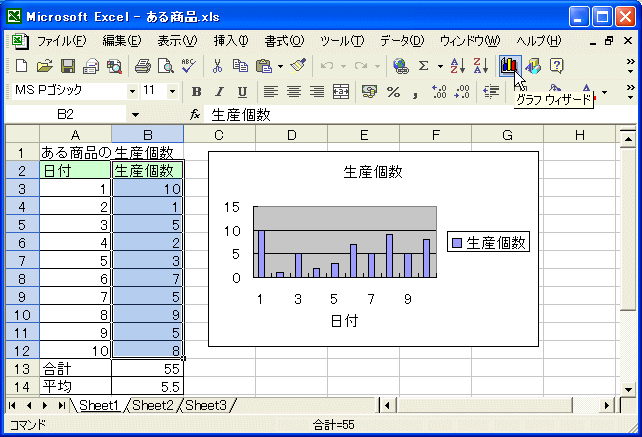Click the Redo arrow icon
642x437 pixels.
(x=361, y=66)
